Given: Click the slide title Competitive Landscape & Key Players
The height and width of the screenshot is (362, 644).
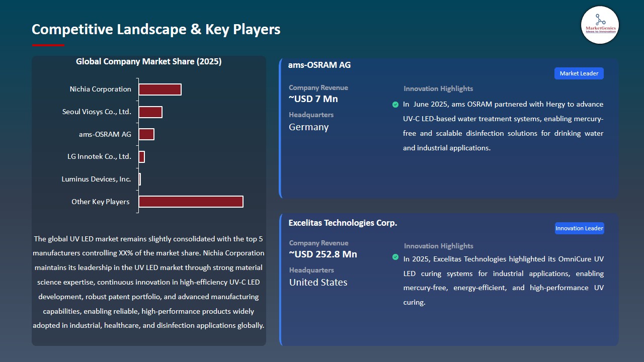Looking at the screenshot, I should tap(156, 29).
